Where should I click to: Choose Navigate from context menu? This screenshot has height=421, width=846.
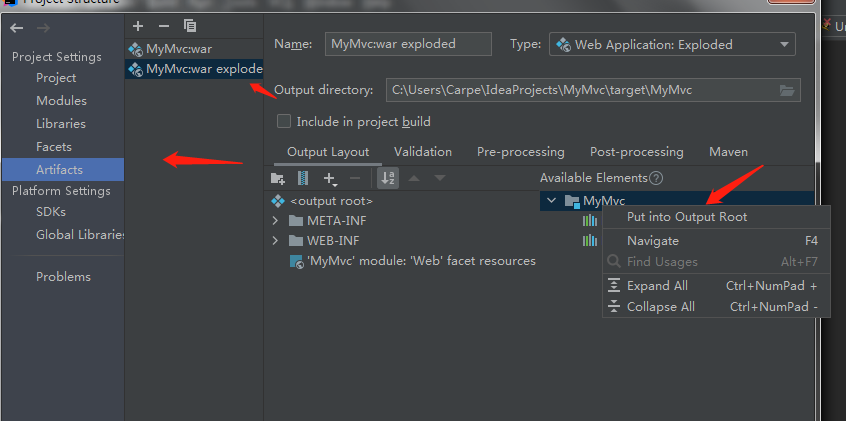coord(715,241)
